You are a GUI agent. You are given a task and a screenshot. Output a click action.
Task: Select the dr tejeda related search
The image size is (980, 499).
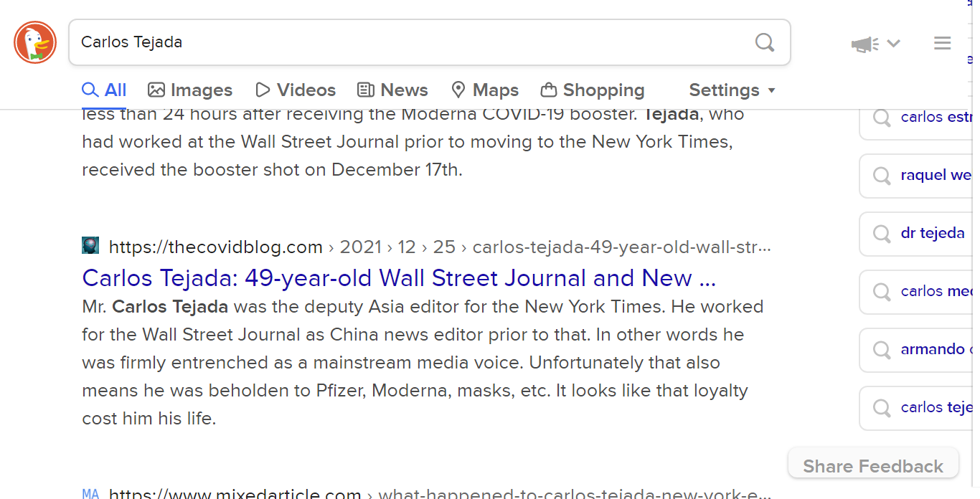[x=916, y=233]
